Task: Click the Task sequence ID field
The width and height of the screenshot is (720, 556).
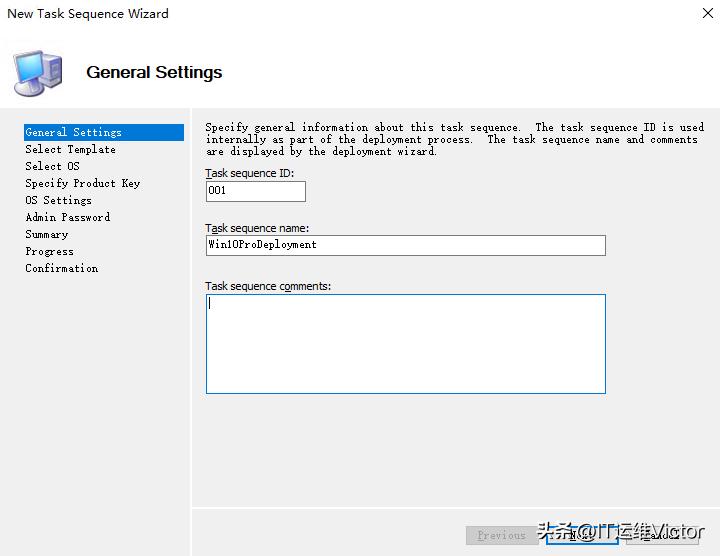Action: [255, 191]
